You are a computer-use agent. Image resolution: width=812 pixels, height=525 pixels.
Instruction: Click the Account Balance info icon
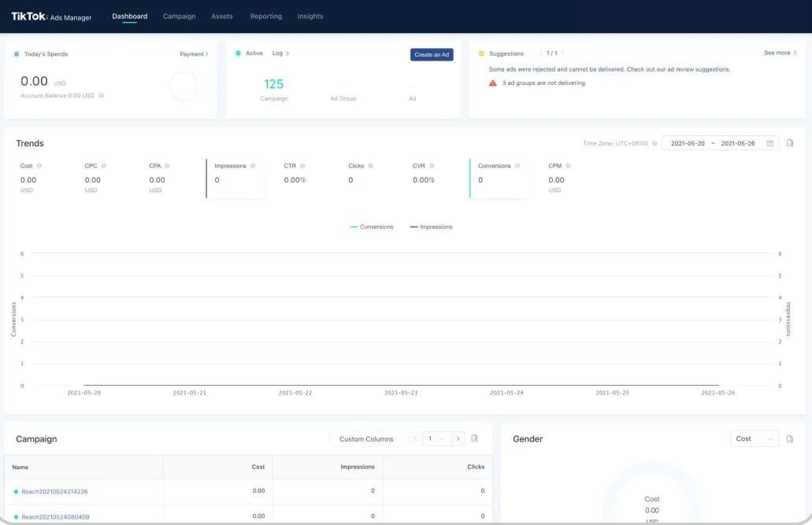pyautogui.click(x=101, y=96)
